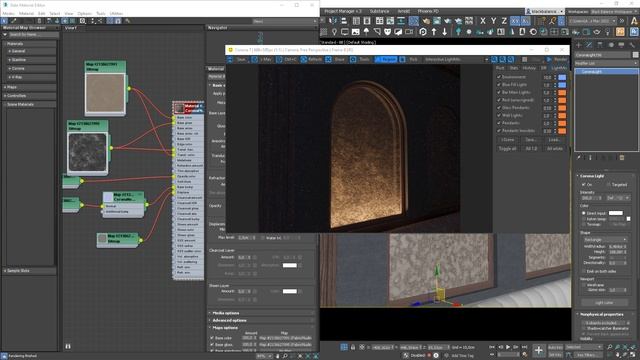The image size is (640, 360).
Task: Switch to the Stats tab in frame buffer
Action: 514,68
